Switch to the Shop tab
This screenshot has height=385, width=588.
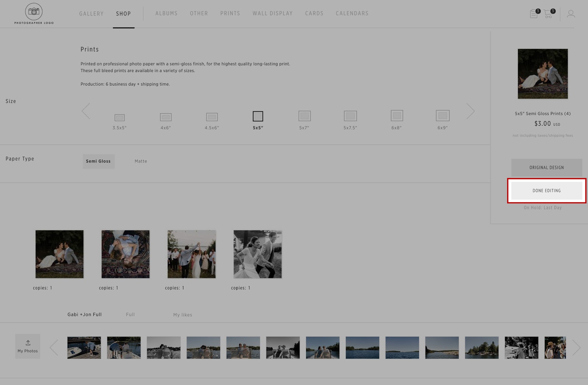pos(123,14)
